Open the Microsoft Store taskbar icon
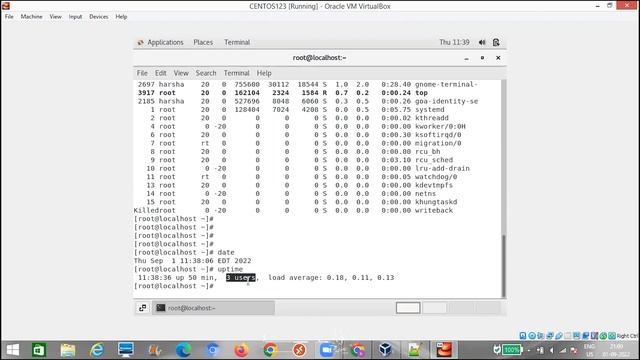Image resolution: width=640 pixels, height=360 pixels. pyautogui.click(x=39, y=350)
